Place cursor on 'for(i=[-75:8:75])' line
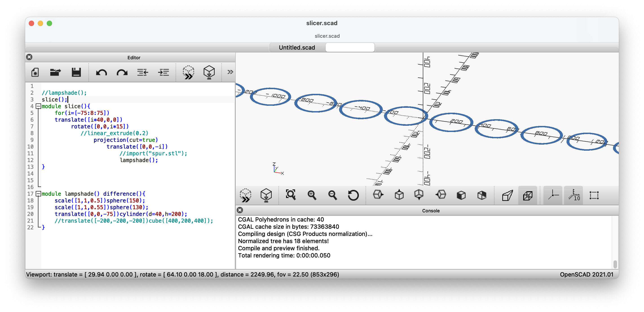This screenshot has width=644, height=312. coord(82,113)
